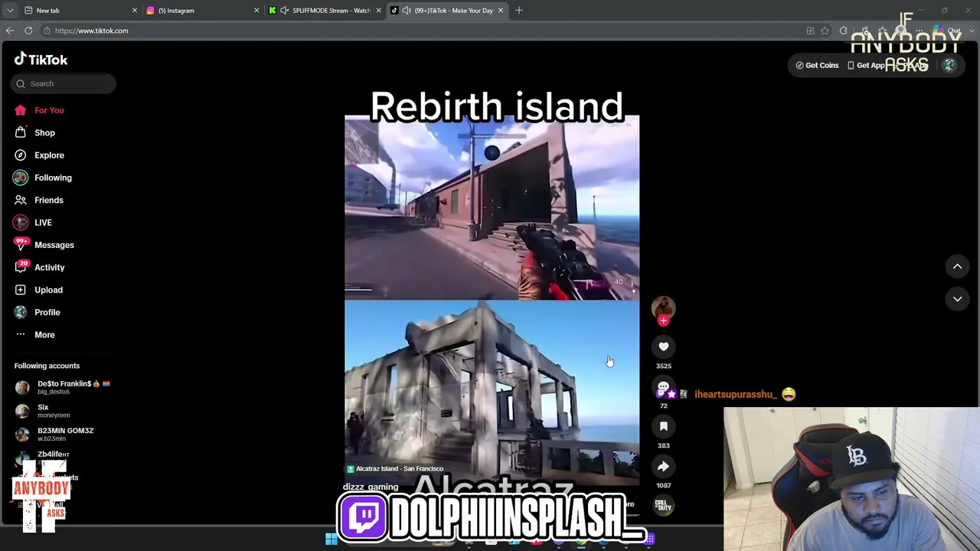
Task: Go to the next video
Action: [957, 299]
